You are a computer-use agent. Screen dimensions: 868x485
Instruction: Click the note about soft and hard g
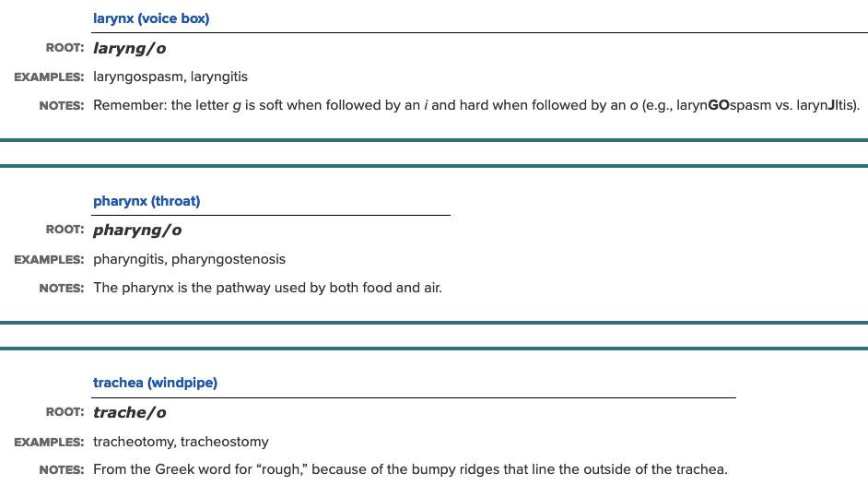(369, 105)
